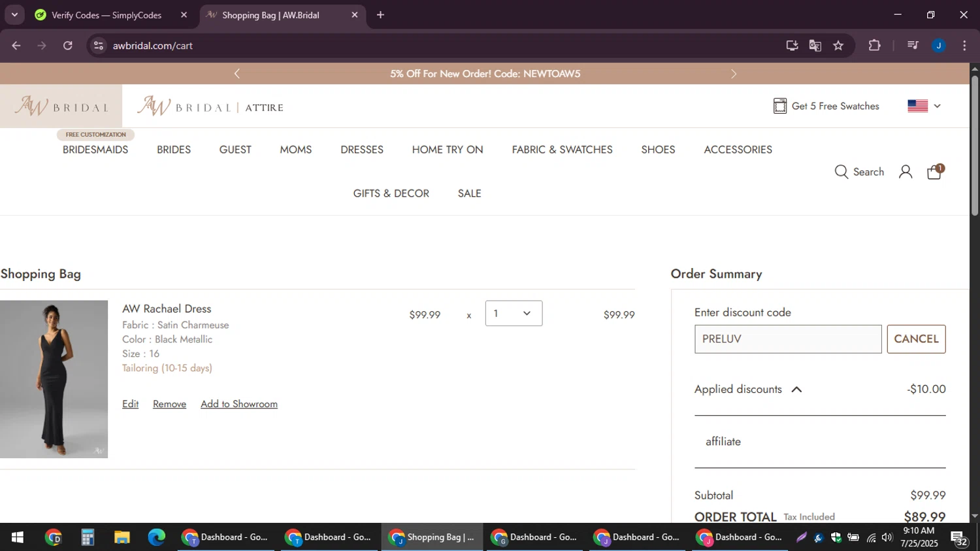Open the FABRIC & SWATCHES menu

[563, 150]
